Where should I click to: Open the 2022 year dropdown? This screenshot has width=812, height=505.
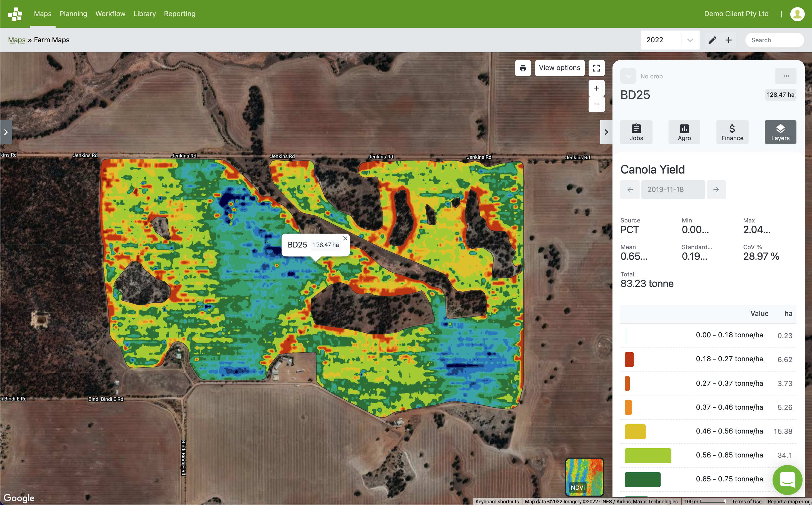pyautogui.click(x=670, y=40)
